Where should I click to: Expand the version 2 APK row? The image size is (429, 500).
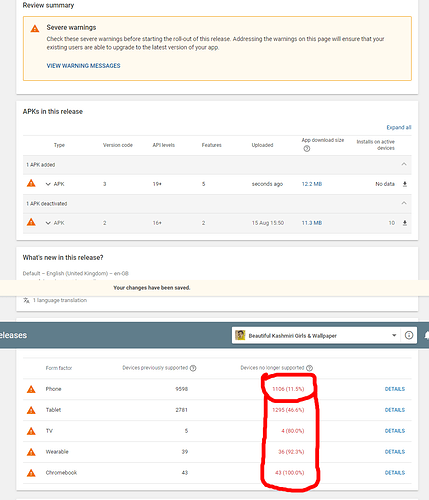(48, 223)
